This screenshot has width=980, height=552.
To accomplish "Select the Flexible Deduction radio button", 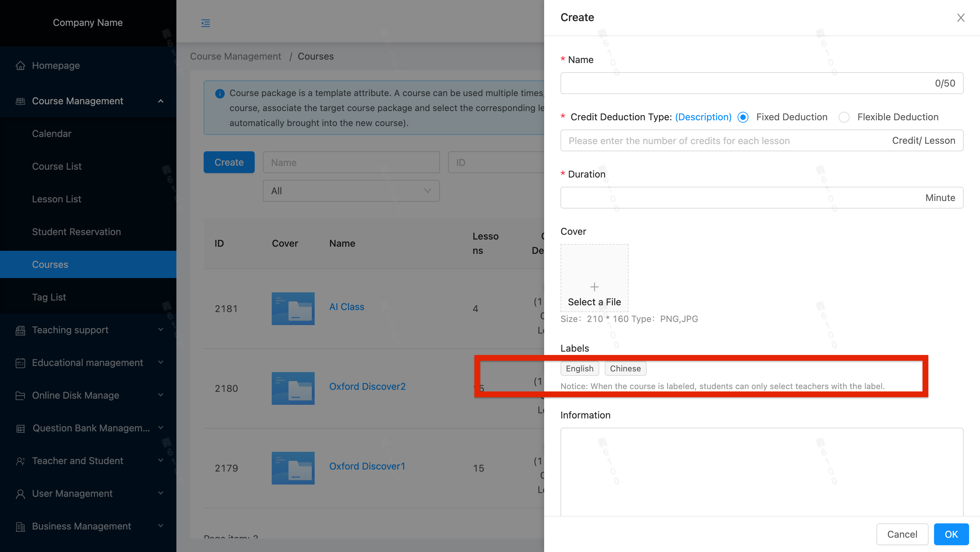I will coord(844,117).
